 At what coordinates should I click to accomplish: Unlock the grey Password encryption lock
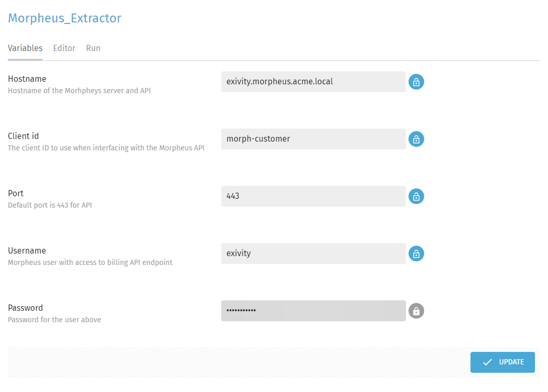coord(416,311)
